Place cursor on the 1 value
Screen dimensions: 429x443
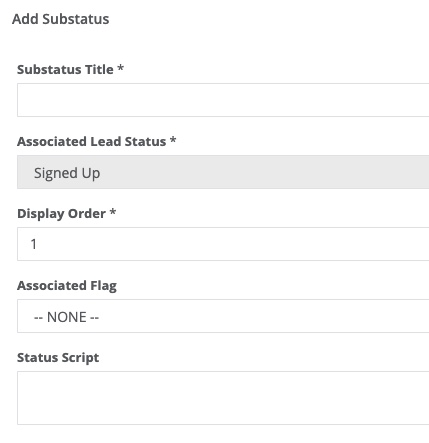(33, 244)
